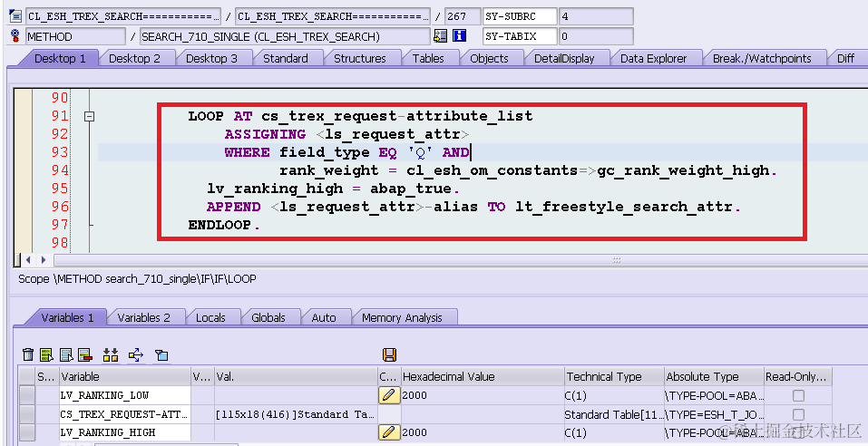Select the Globals tab
Viewport: 868px width, 446px height.
pyautogui.click(x=268, y=317)
